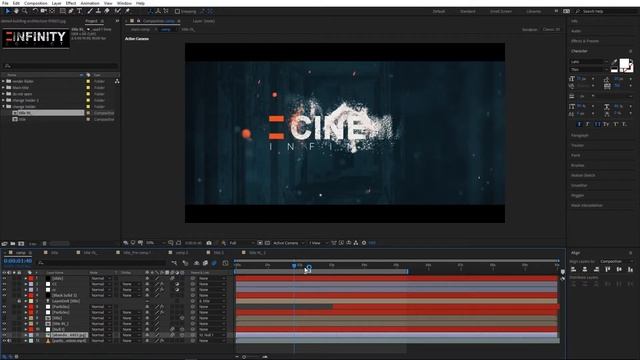The image size is (640, 360).
Task: Hide the Null 1 layer eye
Action: click(4, 329)
